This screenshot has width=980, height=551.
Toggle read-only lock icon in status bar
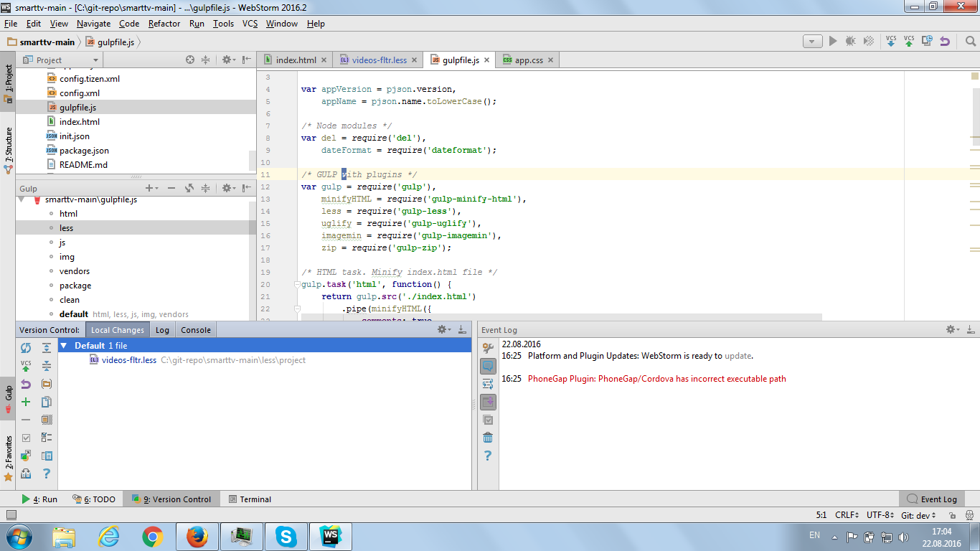[x=952, y=515]
